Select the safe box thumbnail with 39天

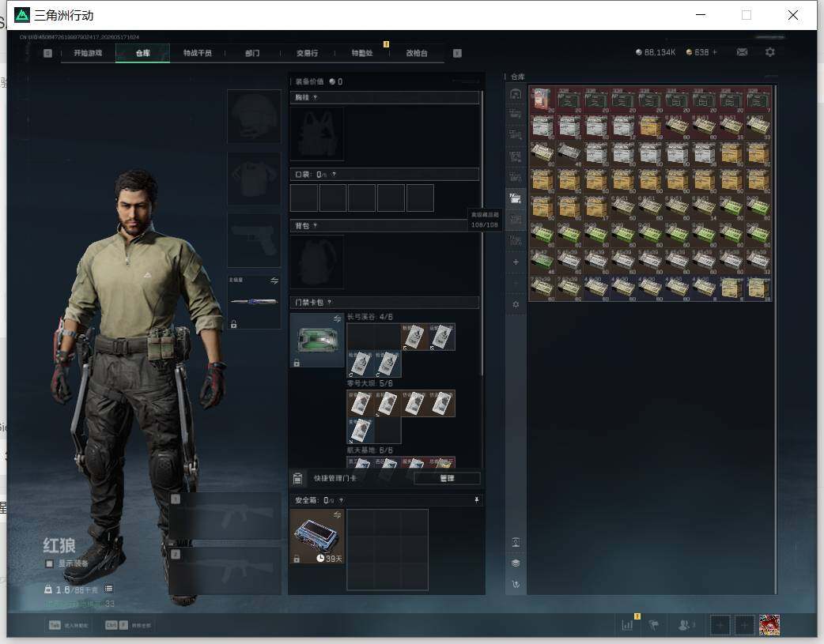317,537
